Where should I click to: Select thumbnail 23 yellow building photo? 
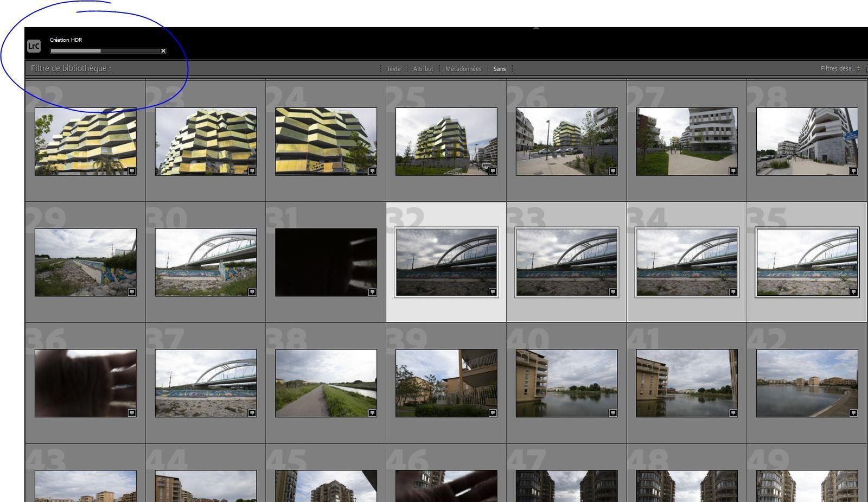coord(206,142)
